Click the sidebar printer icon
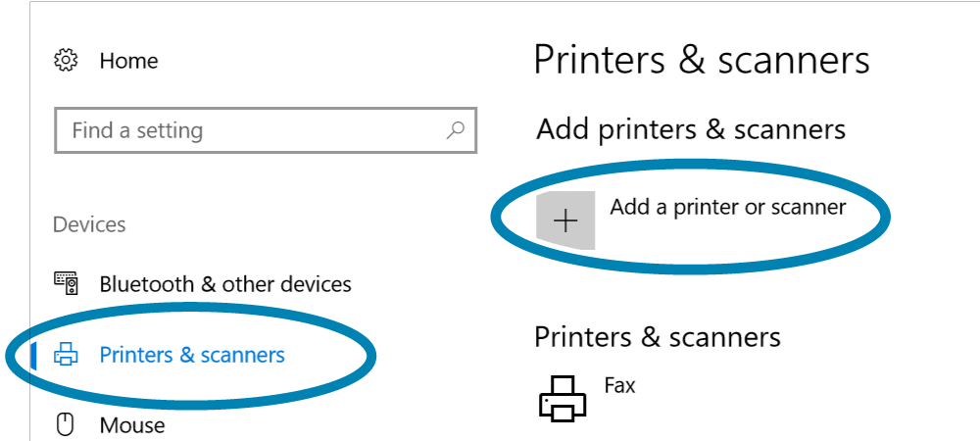This screenshot has height=441, width=980. (66, 355)
